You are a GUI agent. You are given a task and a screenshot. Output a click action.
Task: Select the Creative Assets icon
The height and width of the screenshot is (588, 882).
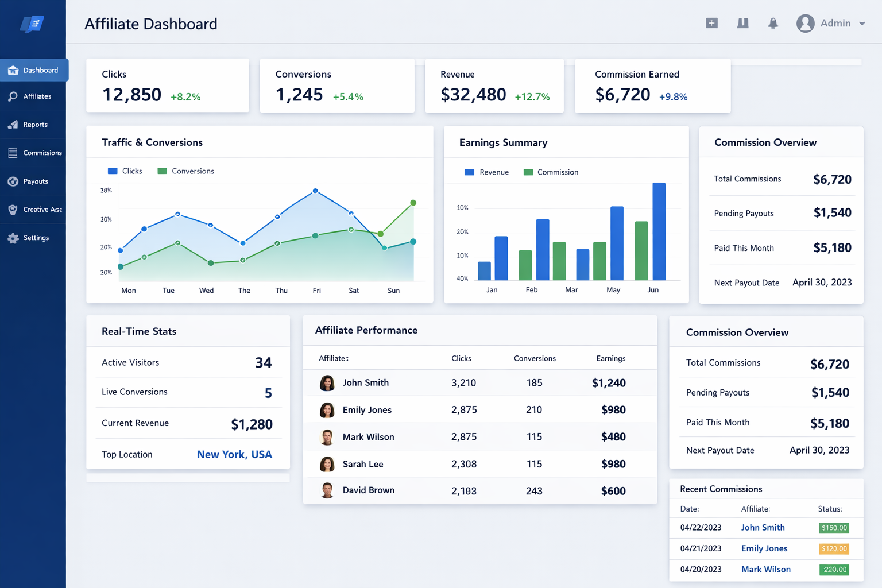coord(13,209)
